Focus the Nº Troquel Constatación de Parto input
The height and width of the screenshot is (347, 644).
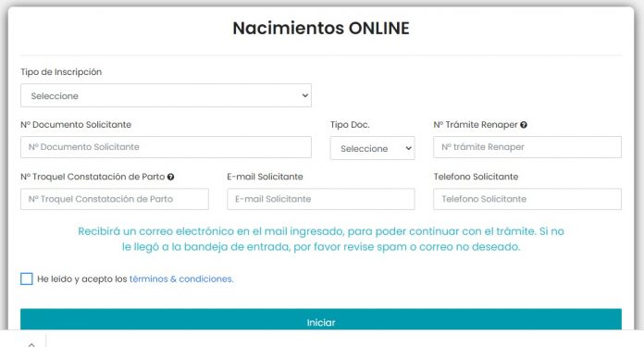click(115, 199)
